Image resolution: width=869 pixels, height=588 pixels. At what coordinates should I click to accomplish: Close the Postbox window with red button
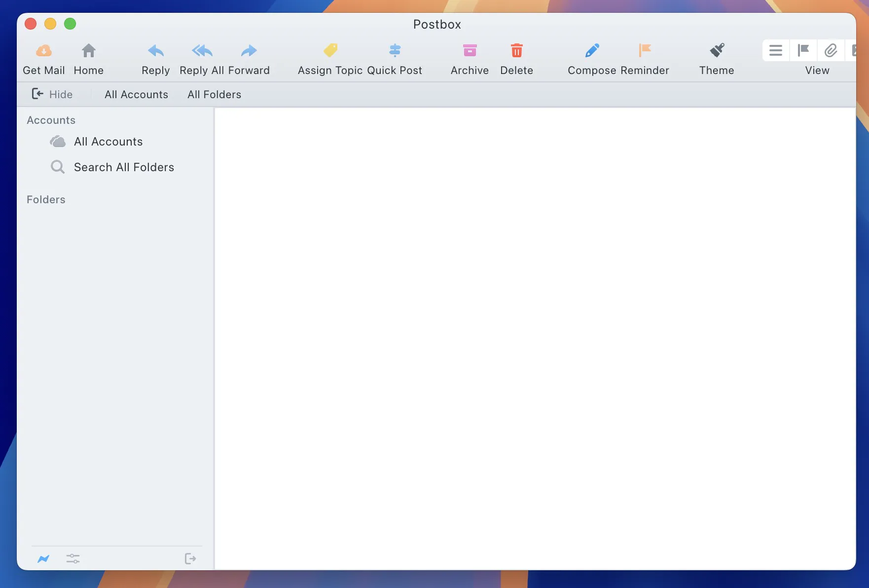click(x=31, y=24)
